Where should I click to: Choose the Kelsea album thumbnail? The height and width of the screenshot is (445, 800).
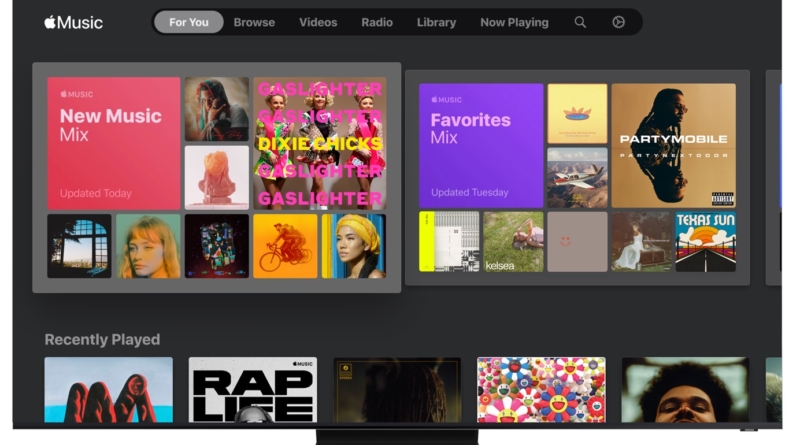[513, 242]
